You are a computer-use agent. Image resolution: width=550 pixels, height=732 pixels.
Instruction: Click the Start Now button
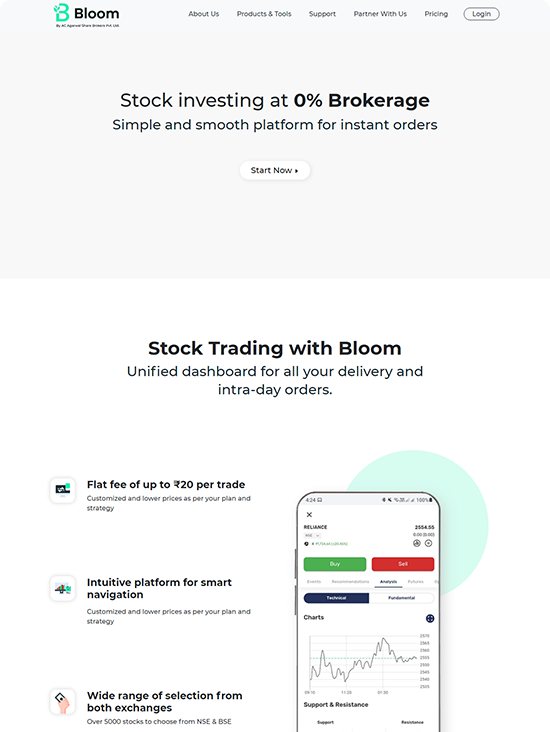tap(275, 170)
